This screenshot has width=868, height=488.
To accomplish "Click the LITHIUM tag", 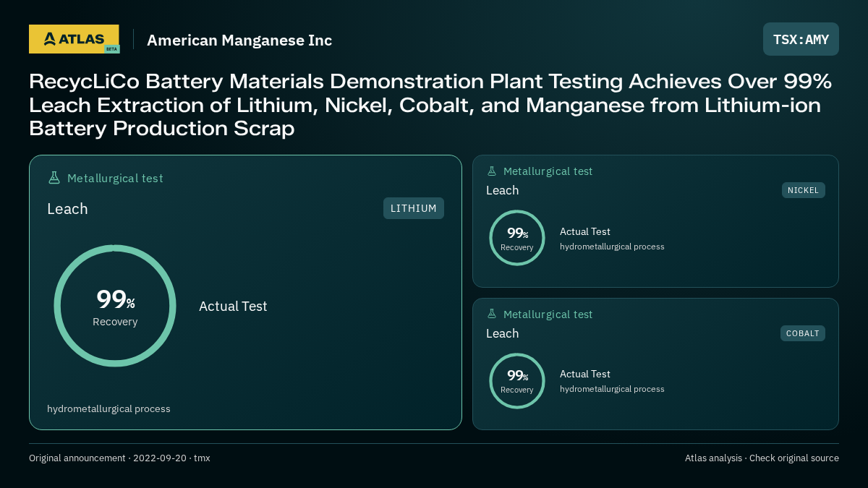I will click(x=414, y=208).
